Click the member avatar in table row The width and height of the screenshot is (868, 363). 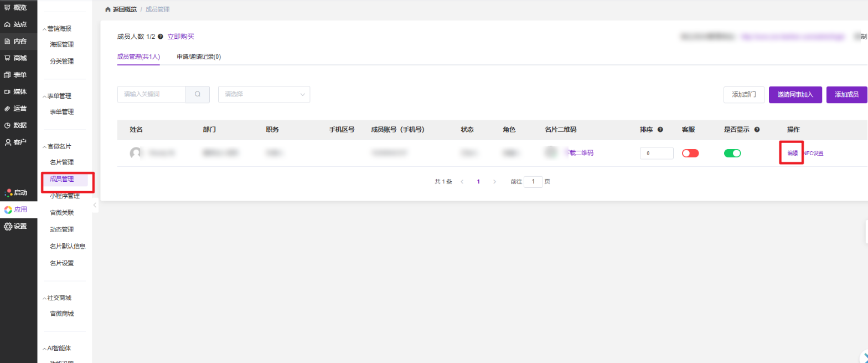tap(135, 154)
